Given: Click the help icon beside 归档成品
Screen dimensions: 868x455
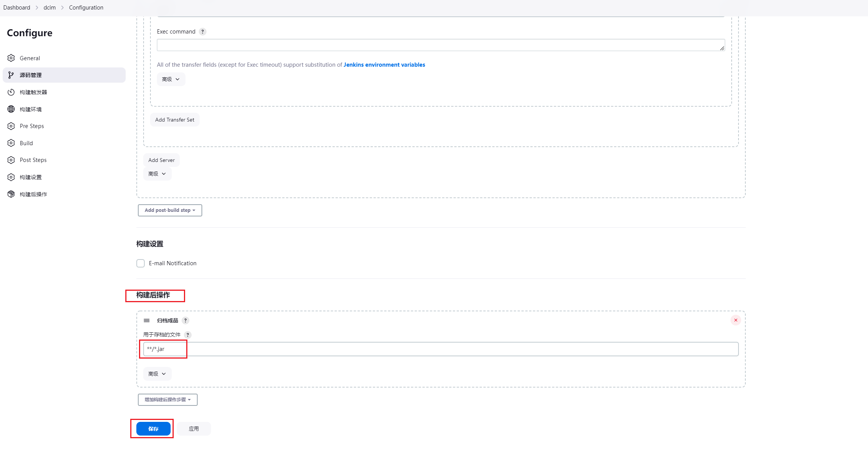Looking at the screenshot, I should pos(185,320).
